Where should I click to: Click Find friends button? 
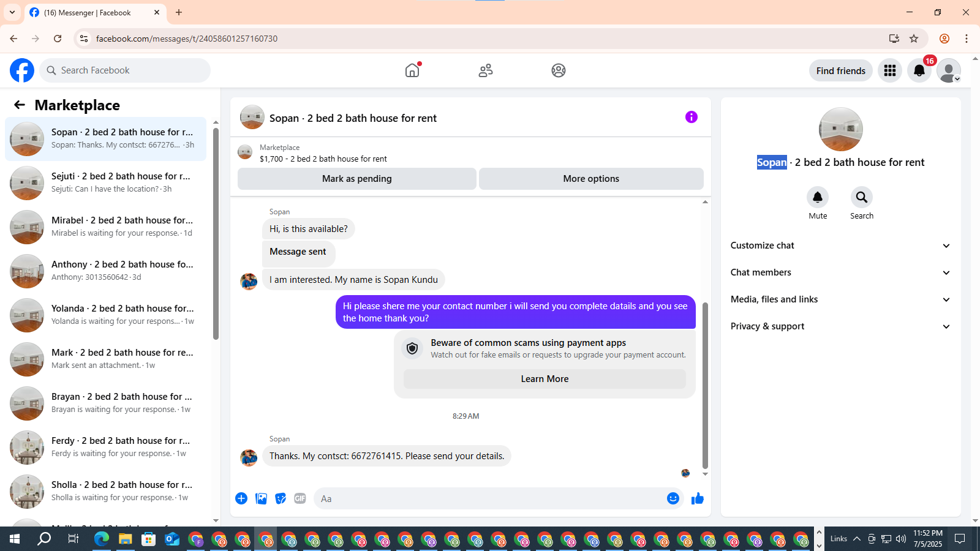coord(840,70)
